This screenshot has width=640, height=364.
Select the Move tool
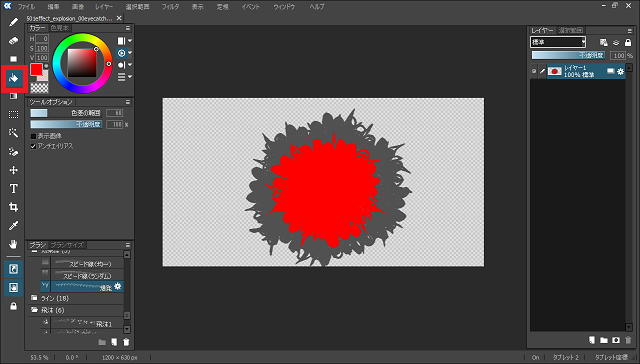tap(13, 170)
